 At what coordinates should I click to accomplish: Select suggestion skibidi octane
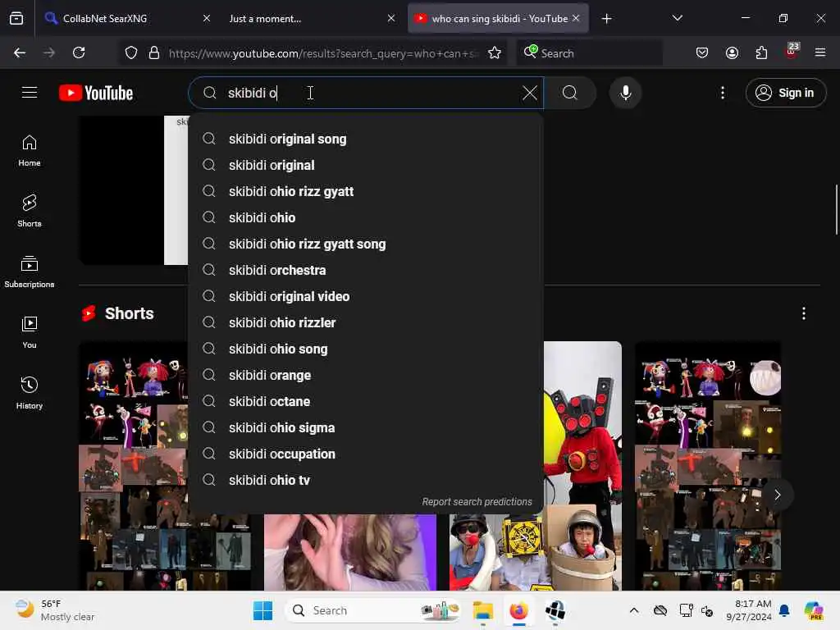click(366, 401)
